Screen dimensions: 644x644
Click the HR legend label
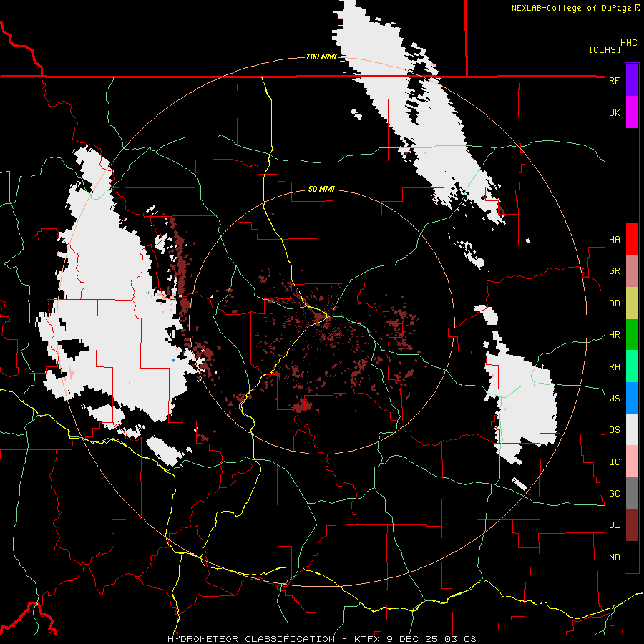(x=614, y=335)
